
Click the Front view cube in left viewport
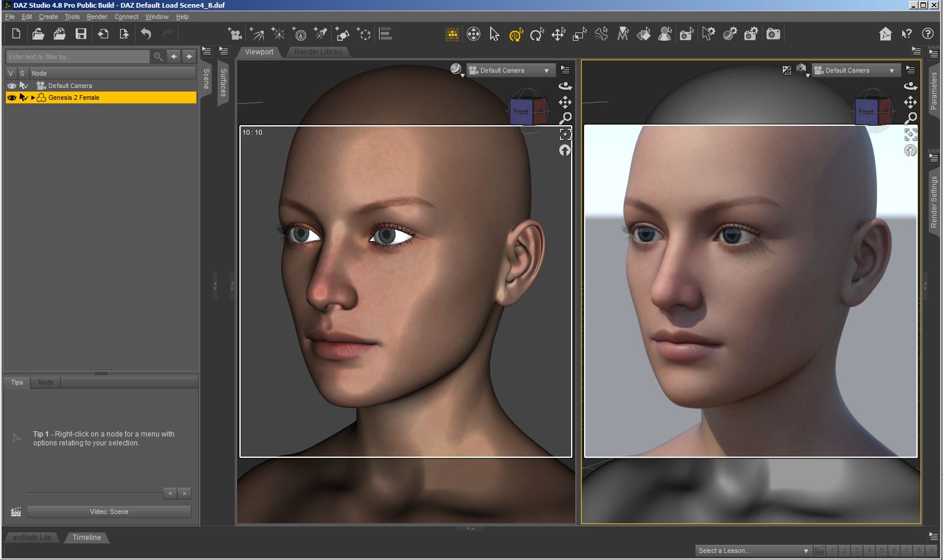coord(521,111)
